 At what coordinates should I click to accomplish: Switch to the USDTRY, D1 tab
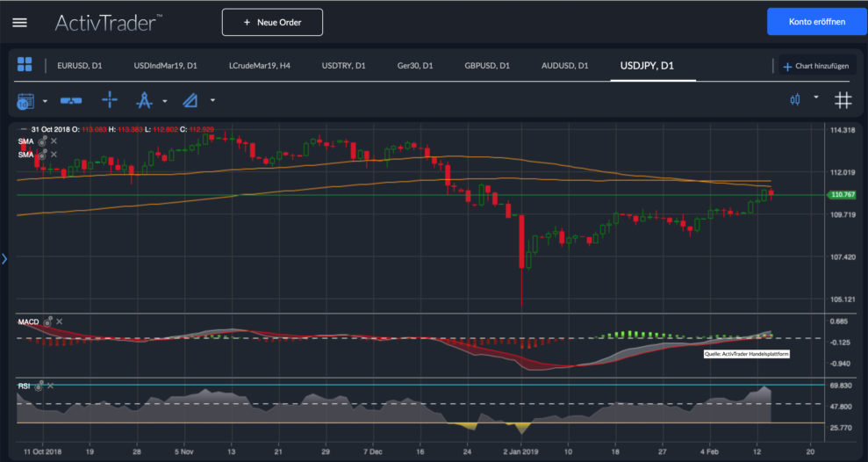(344, 65)
